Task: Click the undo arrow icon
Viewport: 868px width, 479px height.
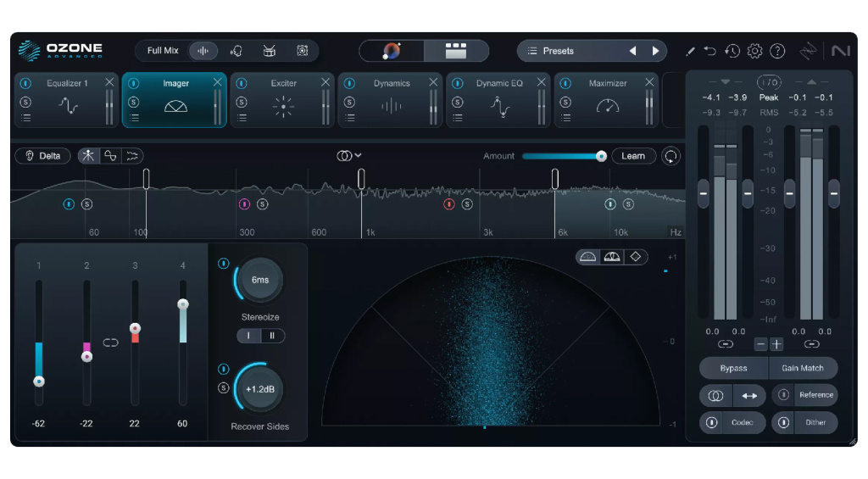Action: (709, 52)
